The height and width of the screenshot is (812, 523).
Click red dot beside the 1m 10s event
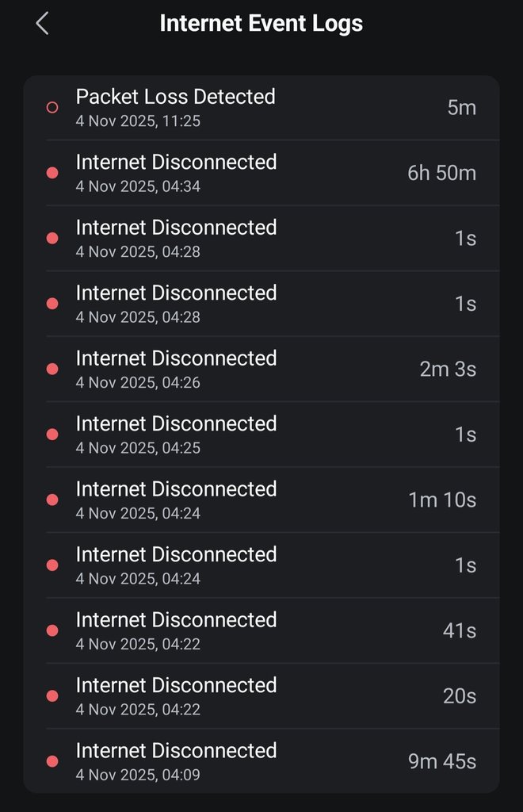click(52, 500)
